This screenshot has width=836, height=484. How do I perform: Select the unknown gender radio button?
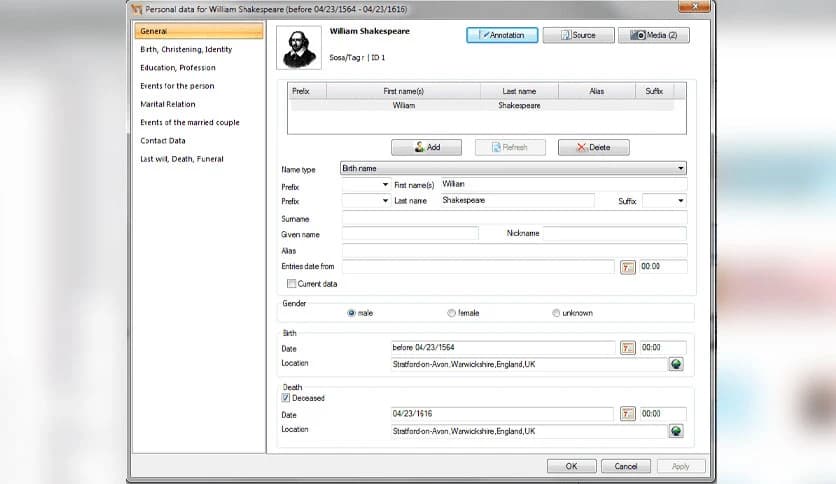pyautogui.click(x=556, y=313)
